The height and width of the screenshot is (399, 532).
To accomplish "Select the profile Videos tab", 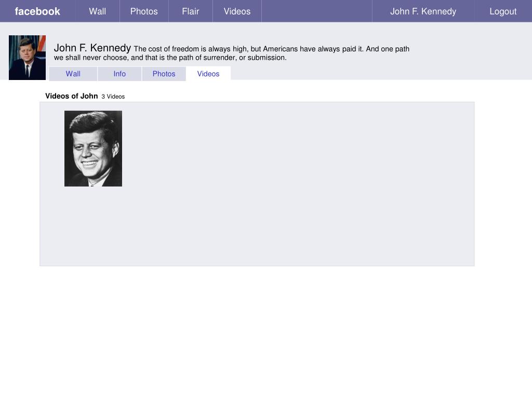I will (208, 74).
